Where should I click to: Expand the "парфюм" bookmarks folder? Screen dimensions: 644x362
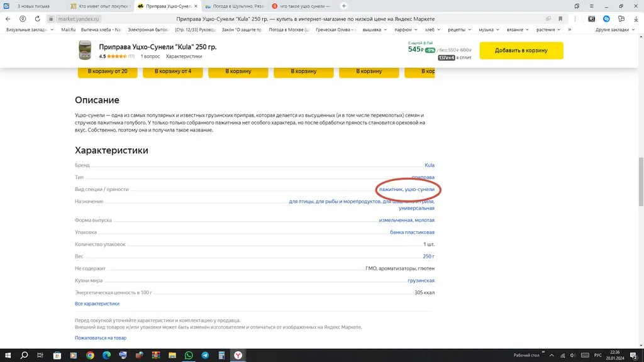406,30
